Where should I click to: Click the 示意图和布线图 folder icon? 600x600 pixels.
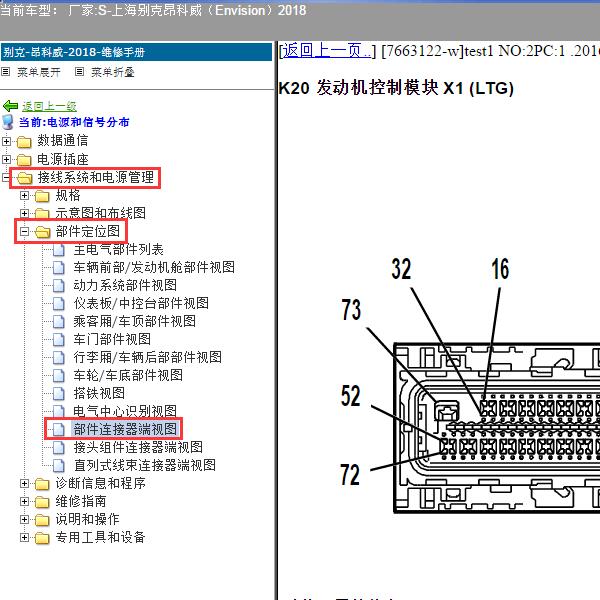42,214
